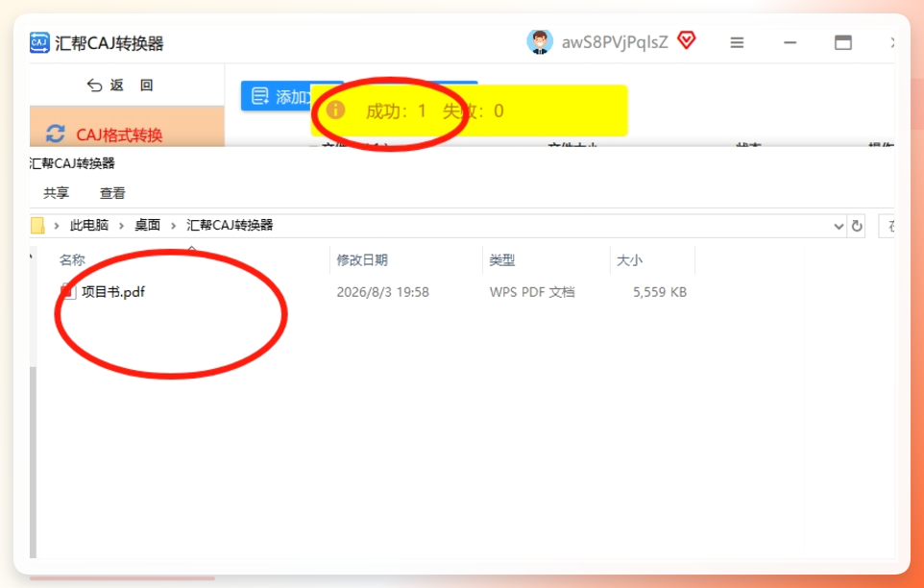Sort by 类型 column header
Viewport: 924px width, 588px height.
(502, 259)
